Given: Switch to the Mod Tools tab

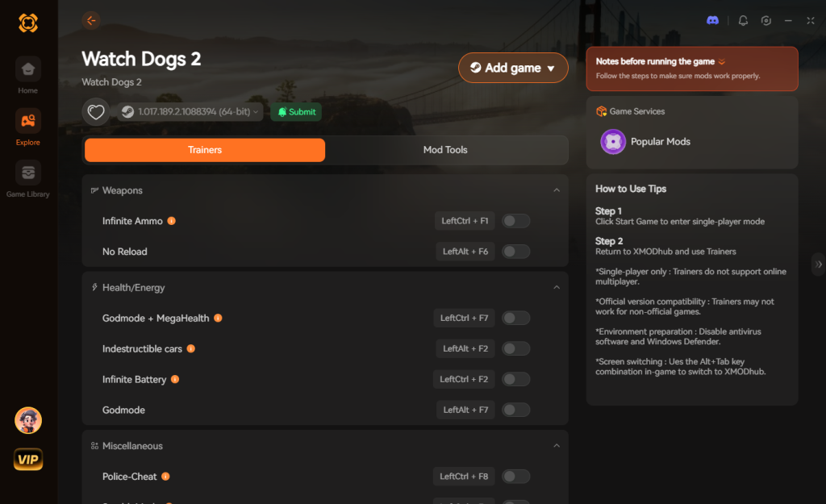Looking at the screenshot, I should point(445,149).
